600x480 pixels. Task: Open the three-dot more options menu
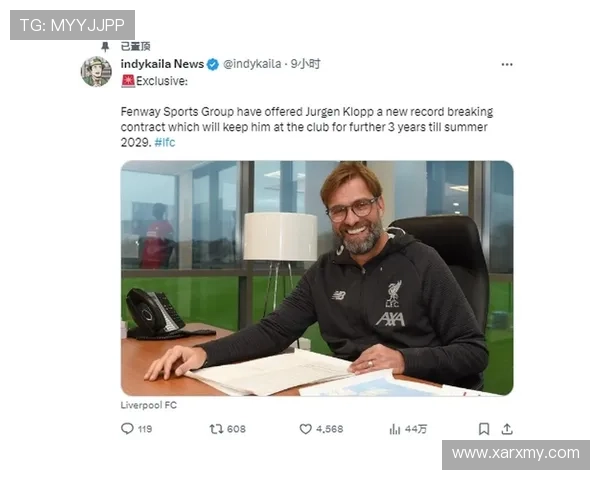click(507, 64)
